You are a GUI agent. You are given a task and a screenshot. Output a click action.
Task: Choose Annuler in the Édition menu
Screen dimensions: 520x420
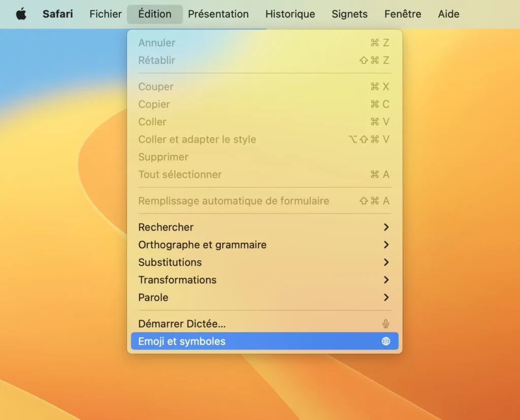click(x=265, y=43)
